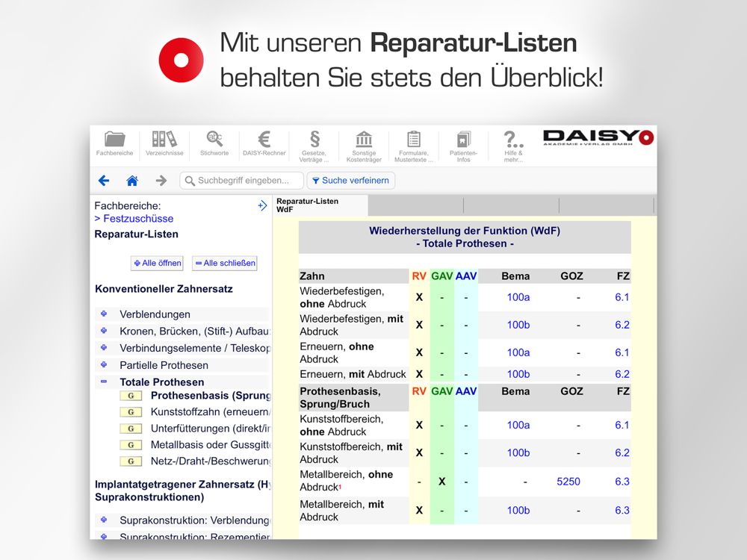This screenshot has height=560, width=747.
Task: Open G document icon for Prothesenbasis
Action: click(x=131, y=396)
